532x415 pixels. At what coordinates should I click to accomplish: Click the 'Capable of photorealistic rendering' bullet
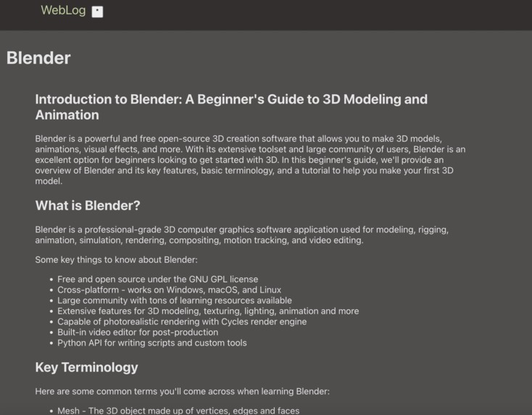pyautogui.click(x=182, y=322)
